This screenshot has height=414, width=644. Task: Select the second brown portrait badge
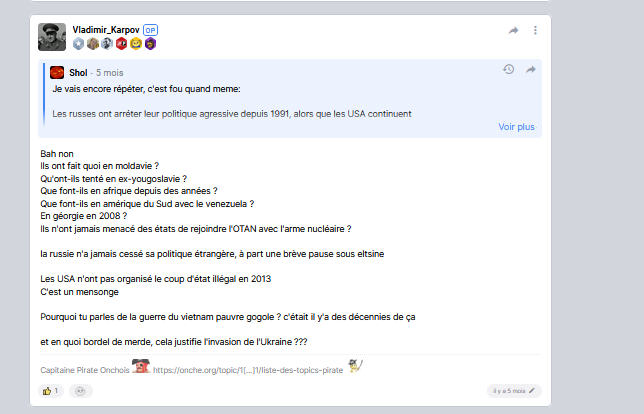tap(93, 44)
